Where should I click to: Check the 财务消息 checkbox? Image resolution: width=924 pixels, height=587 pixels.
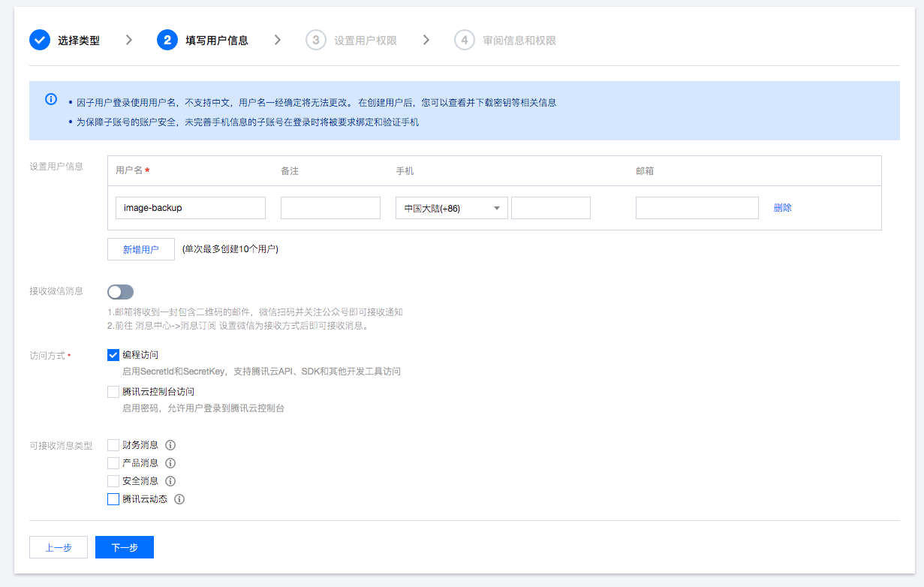[x=113, y=445]
